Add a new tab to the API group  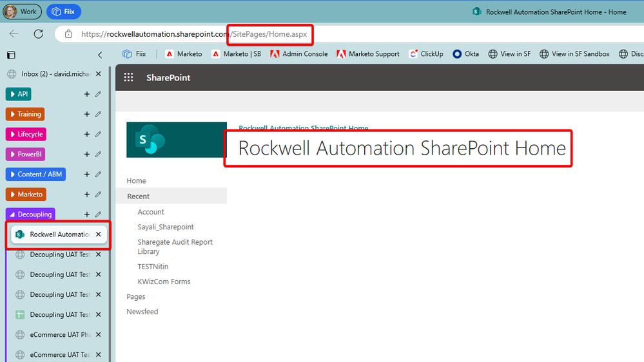[86, 94]
